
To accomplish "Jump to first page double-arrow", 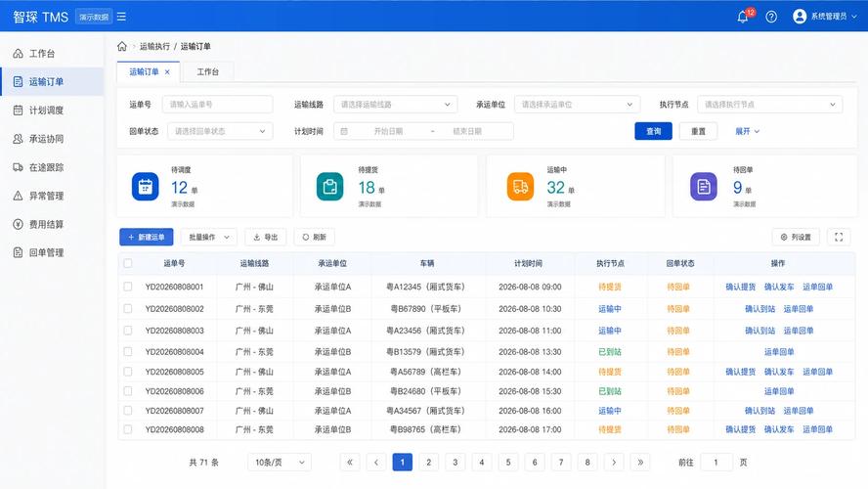I will tap(350, 462).
